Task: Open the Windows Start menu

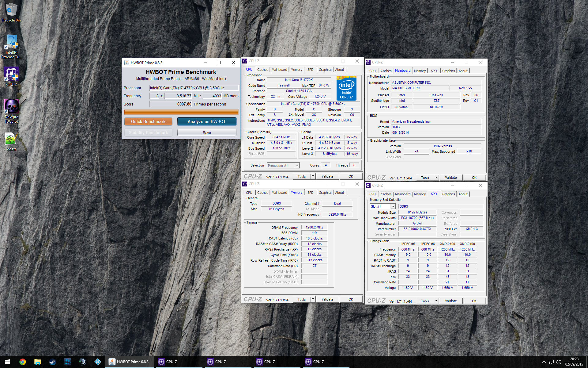Action: click(7, 362)
